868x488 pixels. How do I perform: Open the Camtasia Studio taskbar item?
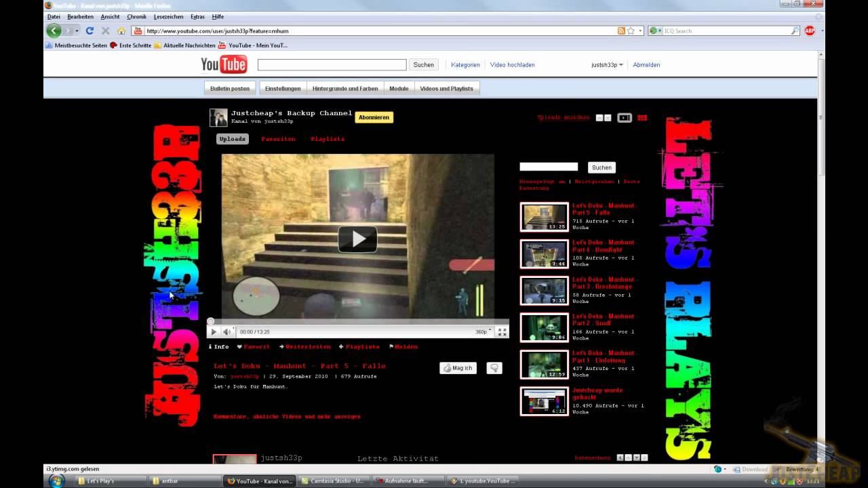pyautogui.click(x=335, y=481)
